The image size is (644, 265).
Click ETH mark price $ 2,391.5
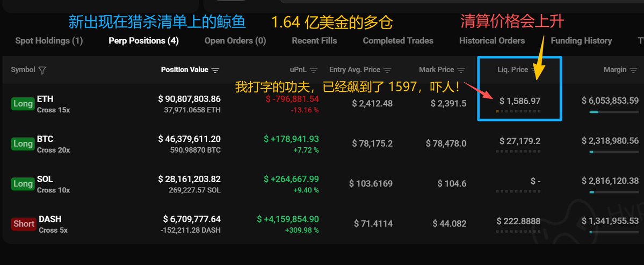coord(448,104)
